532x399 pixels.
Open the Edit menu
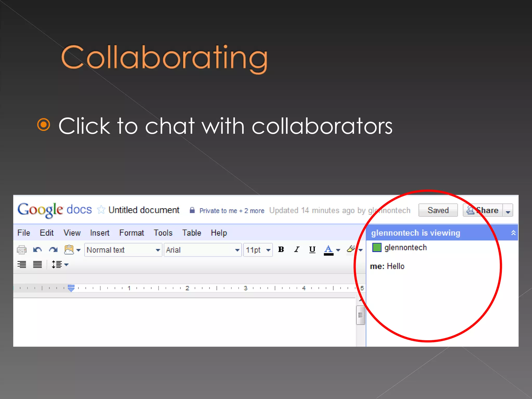coord(47,233)
